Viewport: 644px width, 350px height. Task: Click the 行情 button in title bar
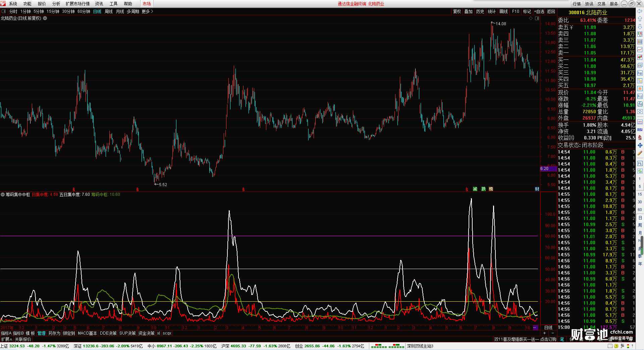click(x=577, y=4)
